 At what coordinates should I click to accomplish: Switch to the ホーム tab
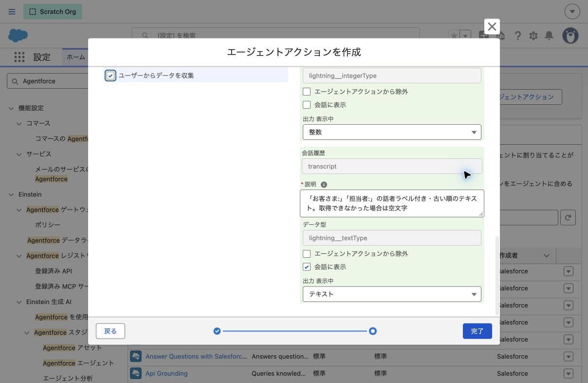[75, 57]
